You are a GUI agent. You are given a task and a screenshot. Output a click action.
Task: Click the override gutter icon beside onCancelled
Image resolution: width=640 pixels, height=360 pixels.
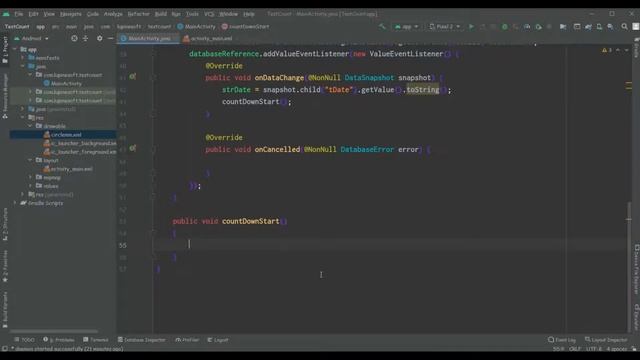(x=133, y=149)
